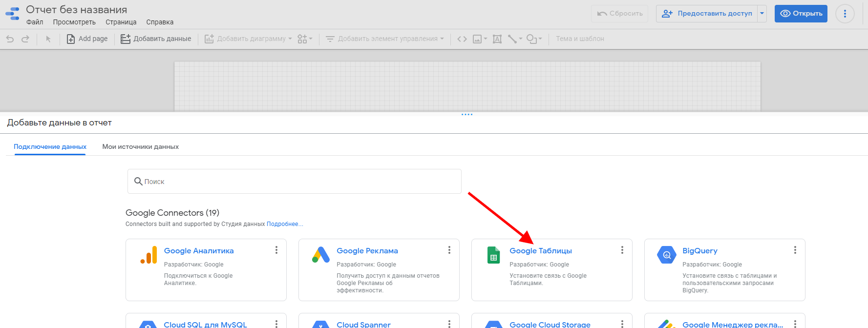Click the Открыть view button
Screen dimensions: 868x328
pos(801,14)
